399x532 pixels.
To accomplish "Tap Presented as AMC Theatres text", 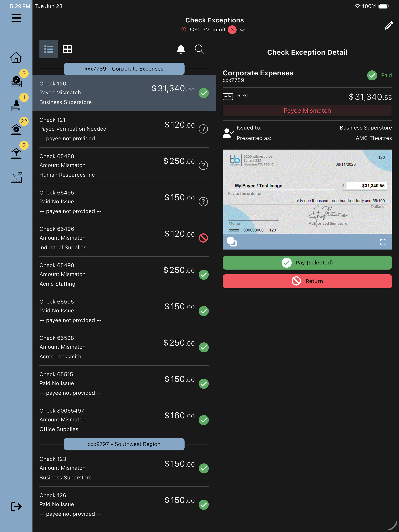I will point(373,138).
